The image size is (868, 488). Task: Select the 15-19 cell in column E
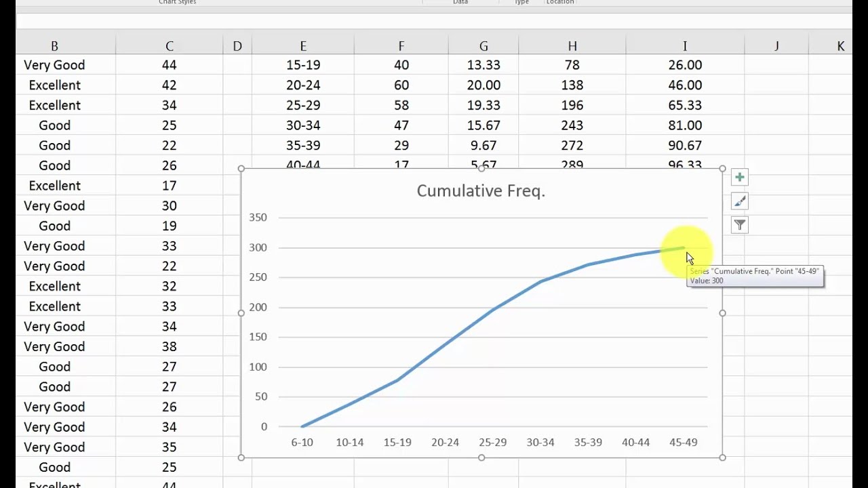coord(303,65)
